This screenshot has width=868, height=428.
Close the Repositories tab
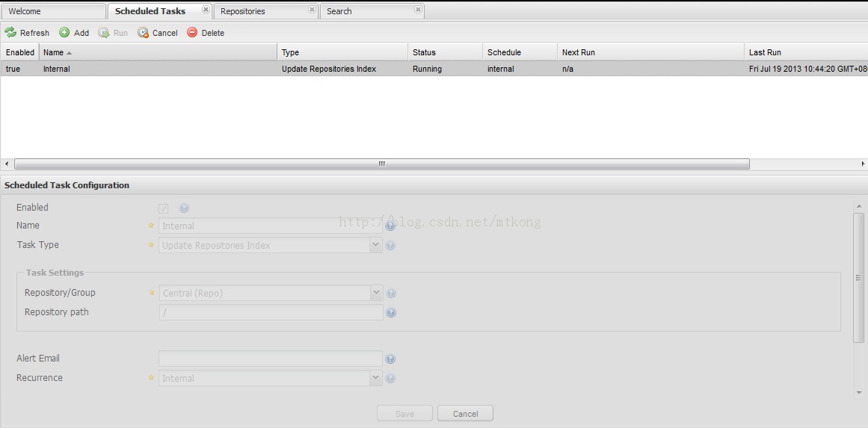coord(312,10)
